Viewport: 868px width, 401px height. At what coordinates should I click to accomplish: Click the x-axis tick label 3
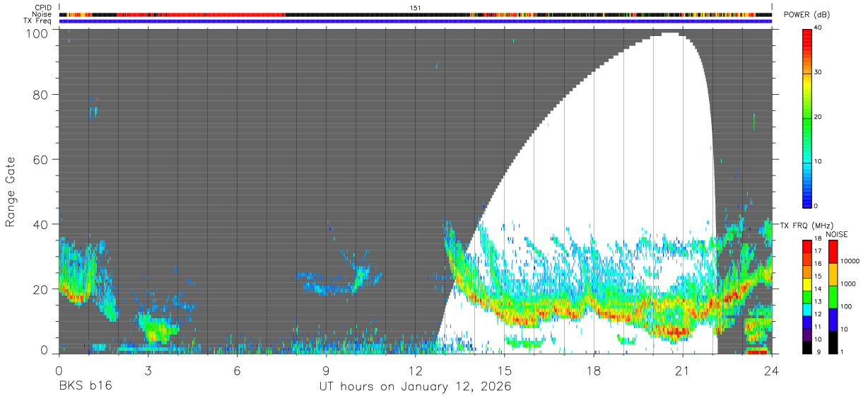148,370
